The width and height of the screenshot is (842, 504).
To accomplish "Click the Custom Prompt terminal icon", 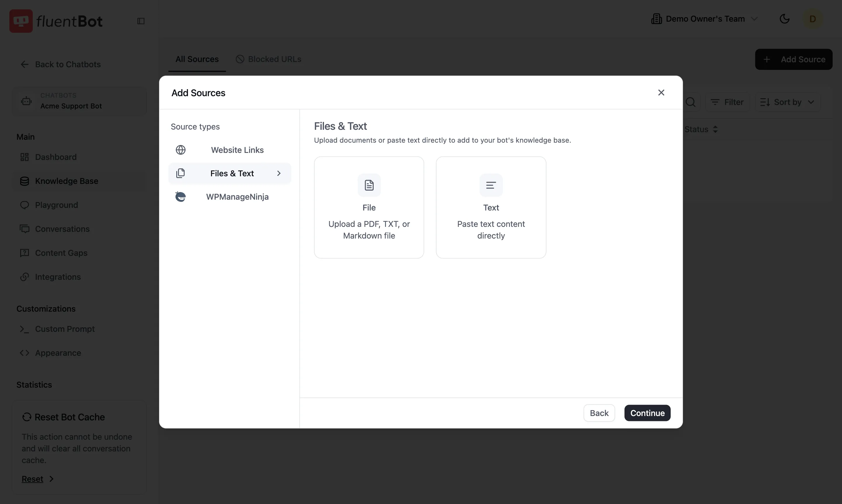I will [x=25, y=329].
